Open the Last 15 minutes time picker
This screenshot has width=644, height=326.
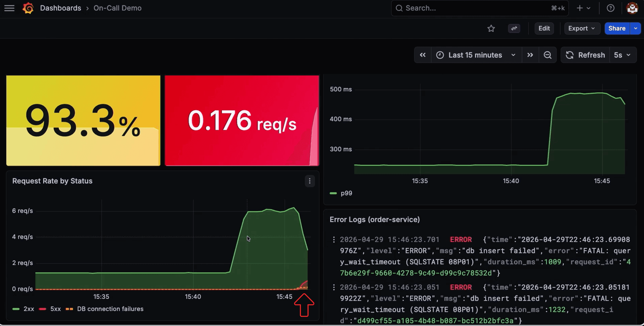pos(476,55)
